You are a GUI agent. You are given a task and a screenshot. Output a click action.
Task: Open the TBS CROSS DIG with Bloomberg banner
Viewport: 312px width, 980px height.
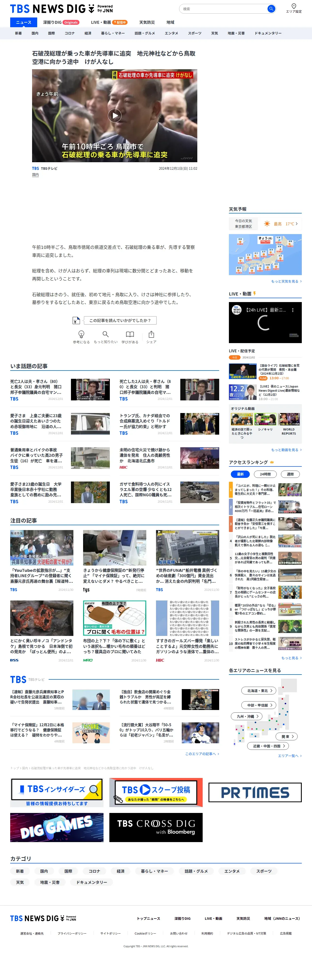[x=156, y=828]
